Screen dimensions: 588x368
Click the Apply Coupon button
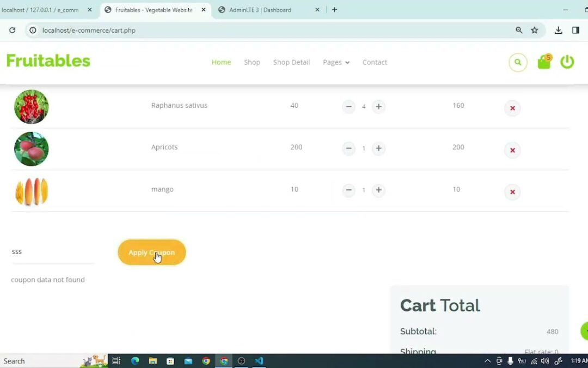tap(151, 252)
